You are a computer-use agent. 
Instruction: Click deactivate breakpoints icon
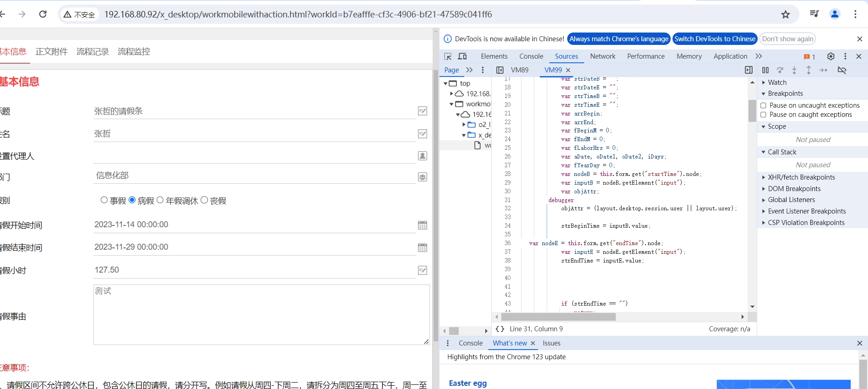(x=841, y=70)
